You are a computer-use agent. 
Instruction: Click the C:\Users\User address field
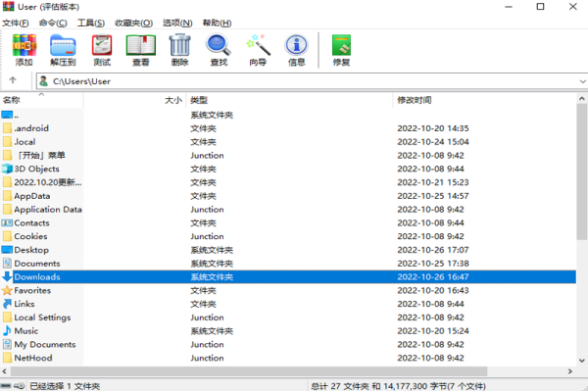(312, 81)
